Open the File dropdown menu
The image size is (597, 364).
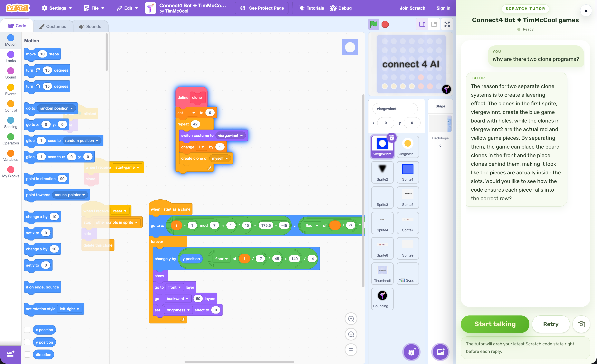coord(94,8)
